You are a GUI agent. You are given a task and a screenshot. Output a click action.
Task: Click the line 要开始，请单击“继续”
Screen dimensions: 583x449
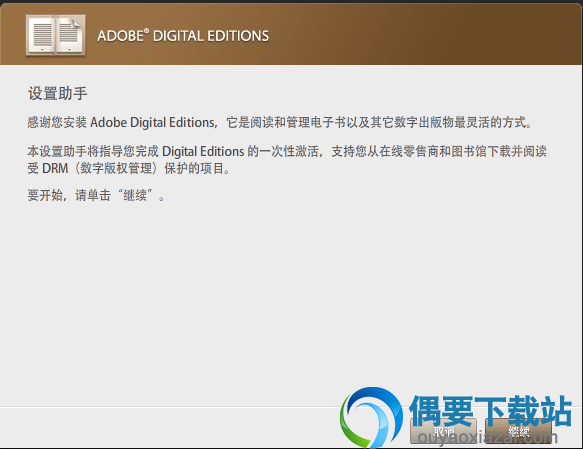click(x=96, y=195)
